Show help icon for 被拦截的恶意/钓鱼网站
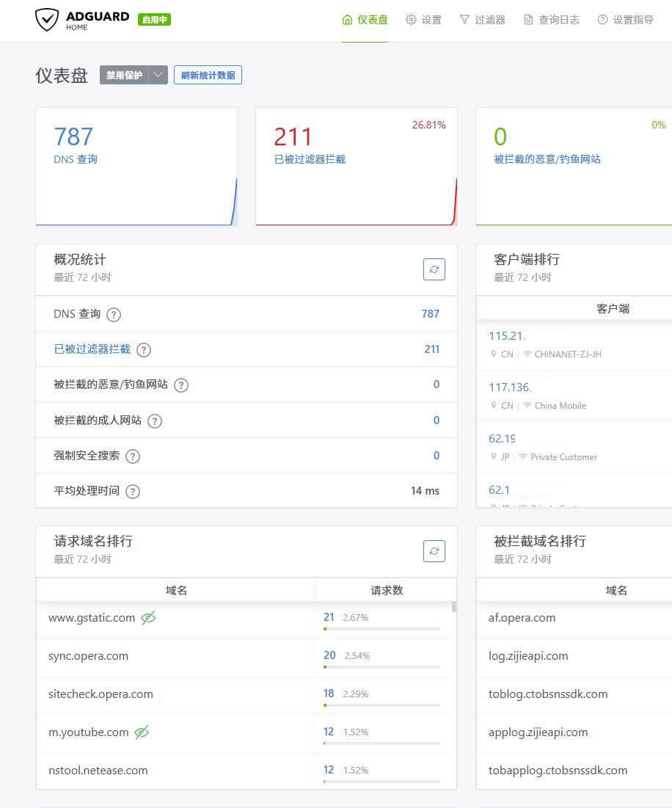Image resolution: width=672 pixels, height=808 pixels. pyautogui.click(x=180, y=385)
